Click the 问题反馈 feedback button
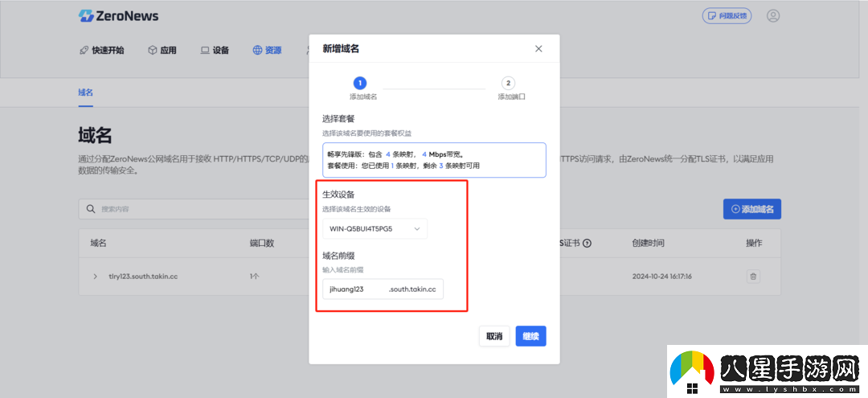The image size is (868, 398). (727, 16)
